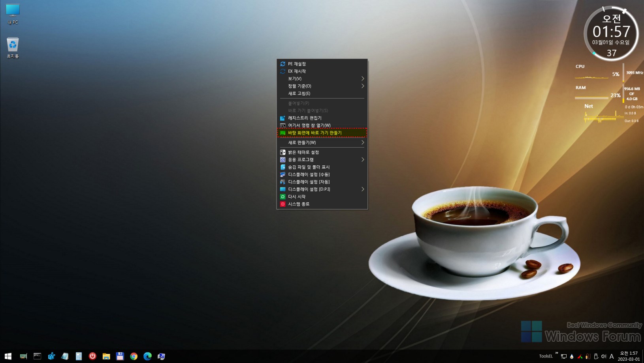Select 여기서 명령 창 열기(W)
The image size is (644, 363).
(x=322, y=125)
